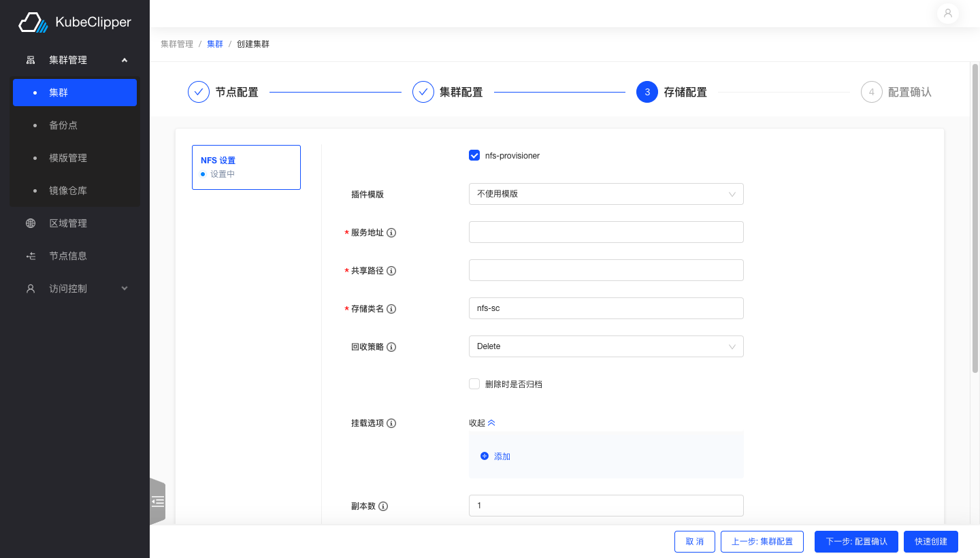The height and width of the screenshot is (558, 980).
Task: Show info tooltip for 挂载选项
Action: point(391,423)
